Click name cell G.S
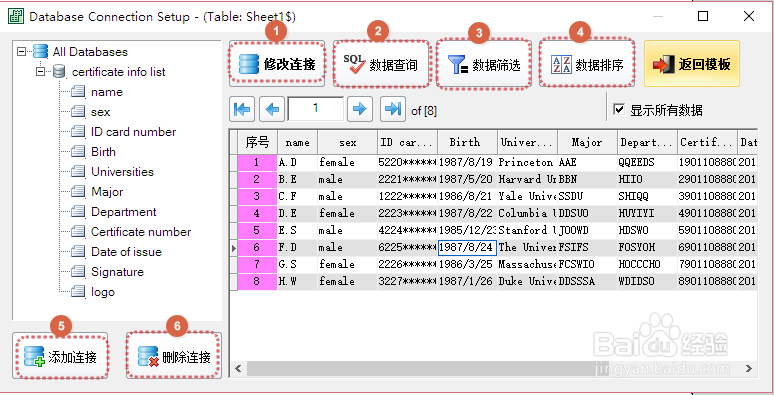This screenshot has height=395, width=774. click(298, 265)
